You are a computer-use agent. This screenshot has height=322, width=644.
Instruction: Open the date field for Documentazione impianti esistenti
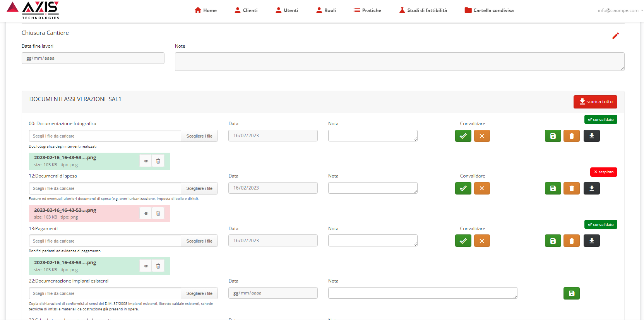tap(273, 293)
